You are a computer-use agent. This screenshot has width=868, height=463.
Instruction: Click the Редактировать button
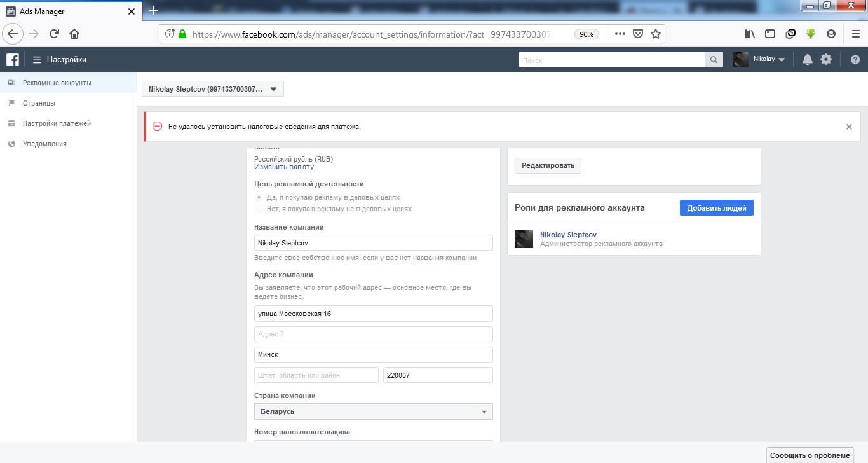(x=547, y=166)
